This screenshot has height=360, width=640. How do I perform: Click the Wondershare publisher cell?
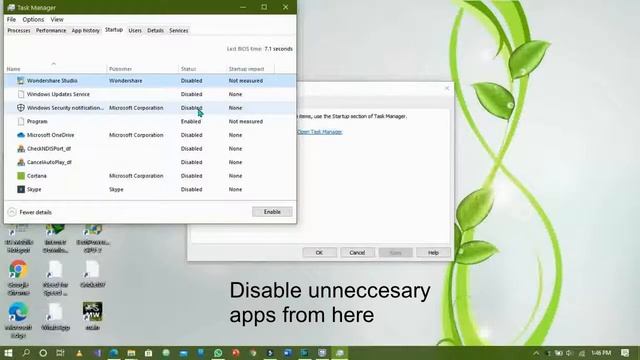click(126, 81)
